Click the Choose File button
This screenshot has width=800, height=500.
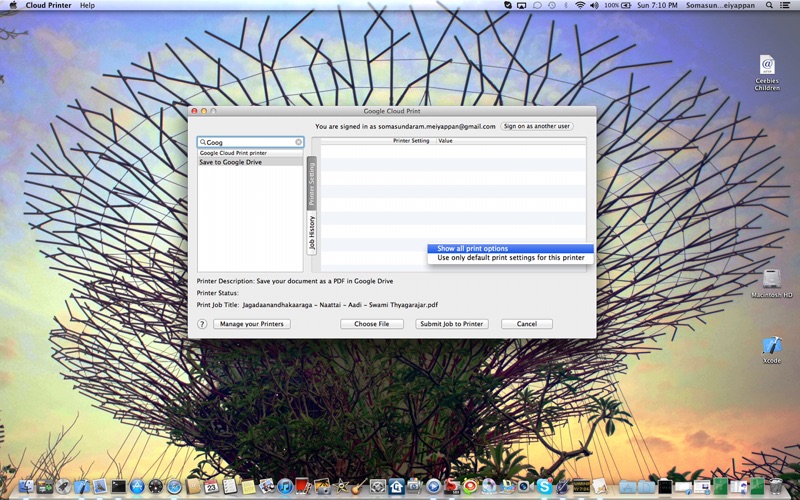[371, 324]
